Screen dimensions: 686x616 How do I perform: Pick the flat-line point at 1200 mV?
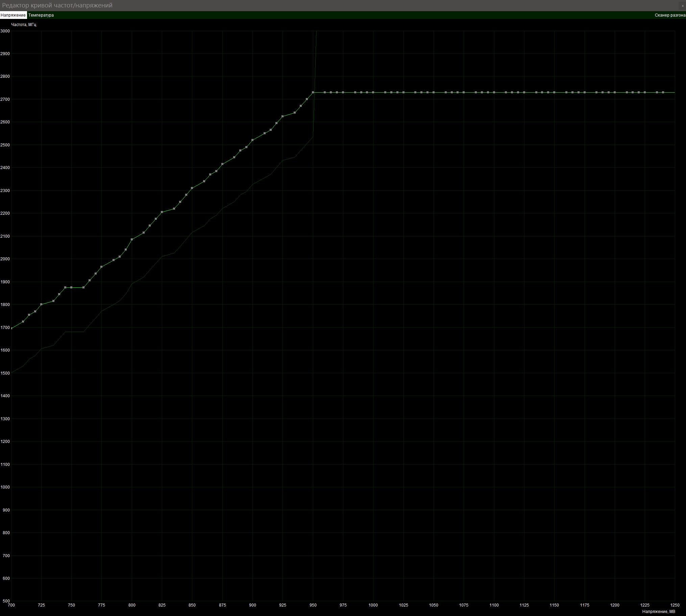click(x=615, y=92)
